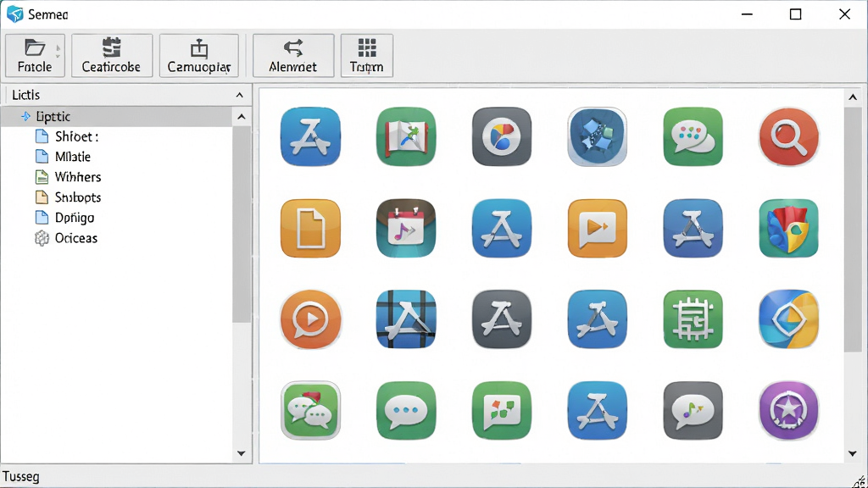
Task: Click the tree panel scrollbar down arrow
Action: (x=242, y=453)
